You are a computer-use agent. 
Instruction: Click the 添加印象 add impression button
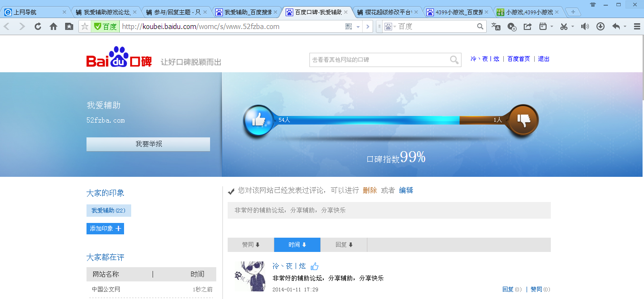(x=105, y=229)
